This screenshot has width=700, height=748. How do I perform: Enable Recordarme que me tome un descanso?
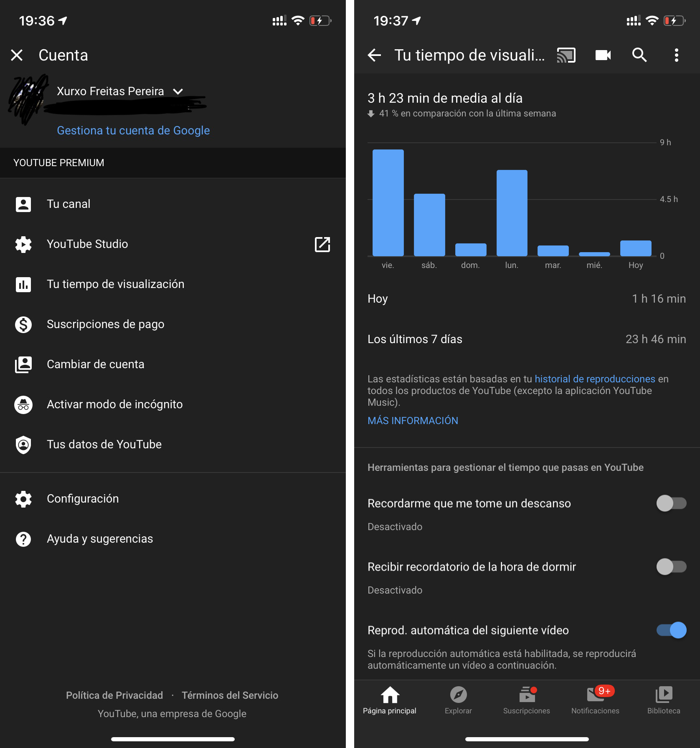tap(671, 503)
